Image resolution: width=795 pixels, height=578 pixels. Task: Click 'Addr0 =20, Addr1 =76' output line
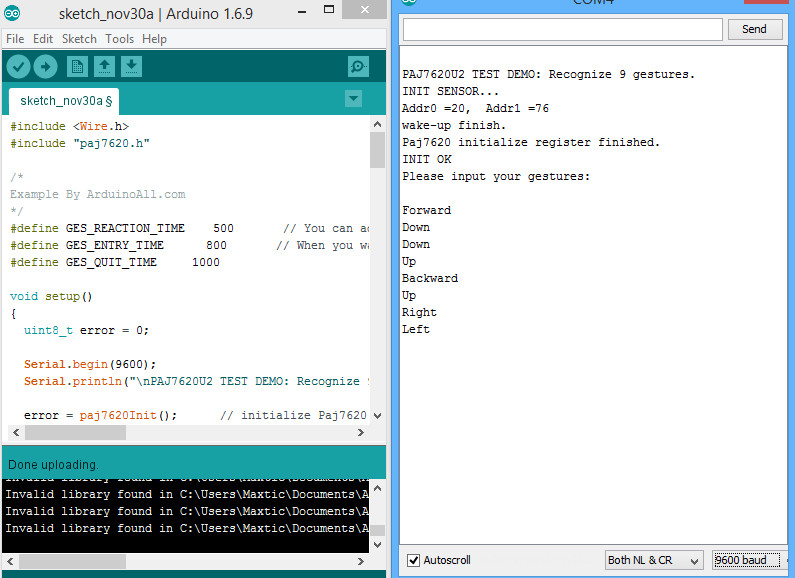click(475, 109)
